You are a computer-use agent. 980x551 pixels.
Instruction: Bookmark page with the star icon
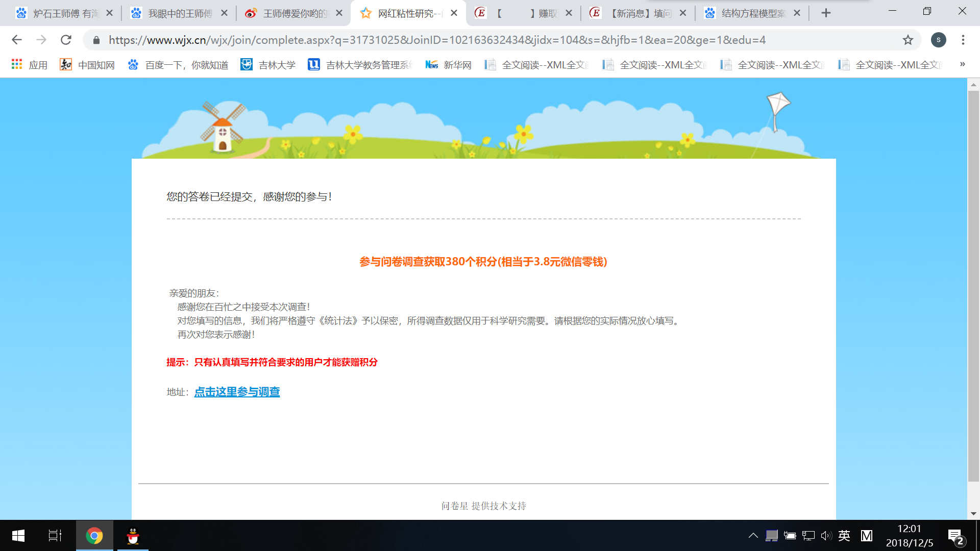908,40
